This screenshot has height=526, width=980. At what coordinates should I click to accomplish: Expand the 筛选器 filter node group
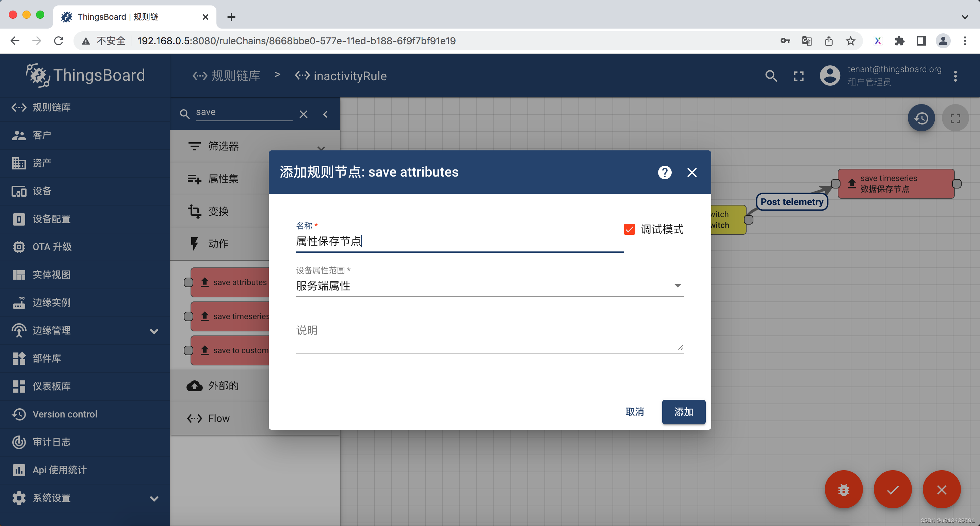[255, 146]
